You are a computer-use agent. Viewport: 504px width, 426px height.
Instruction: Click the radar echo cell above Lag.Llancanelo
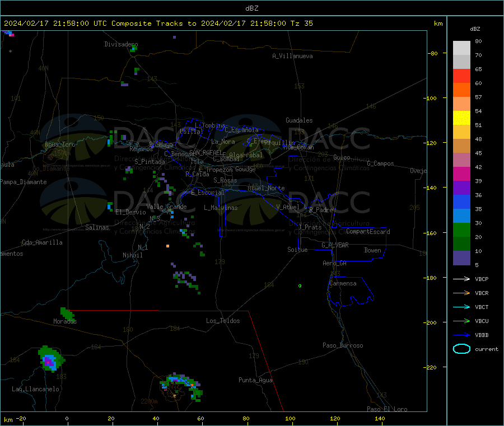51,359
